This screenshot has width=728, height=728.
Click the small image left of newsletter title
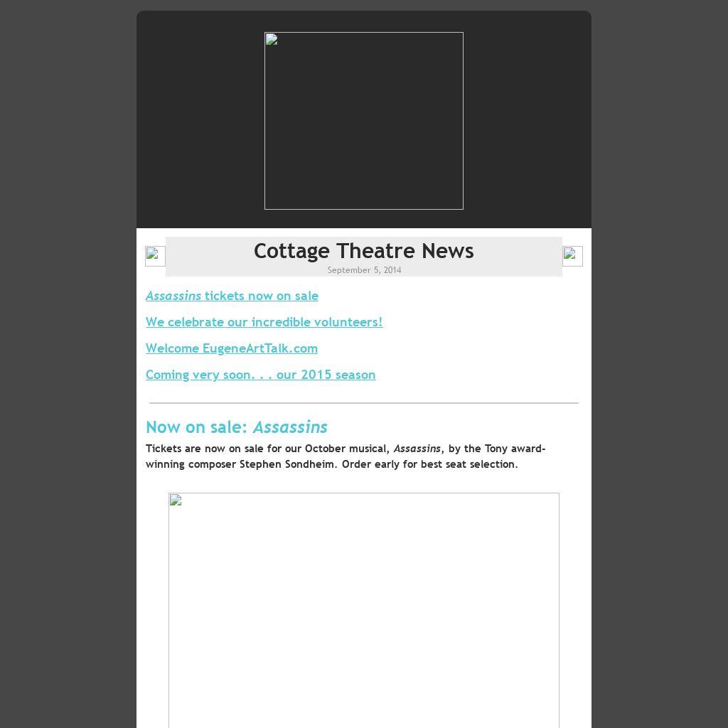(155, 256)
